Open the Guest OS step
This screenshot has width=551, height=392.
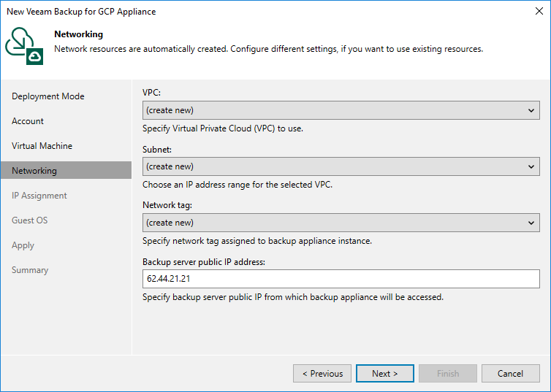click(29, 220)
